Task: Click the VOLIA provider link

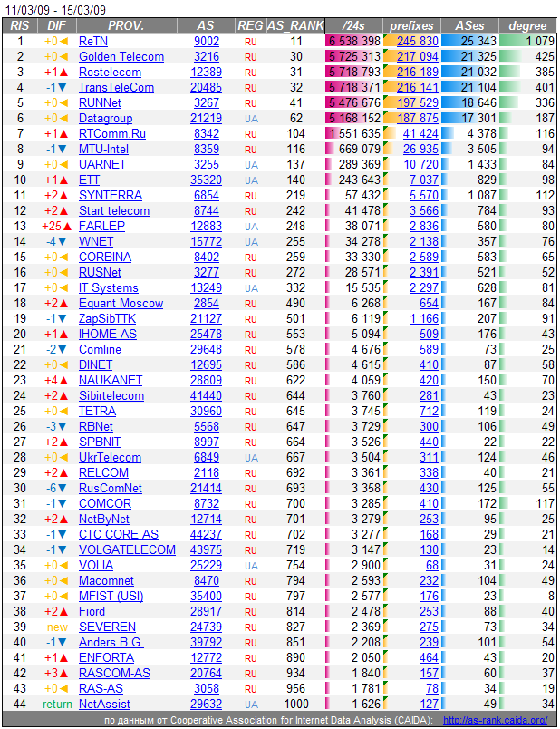Action: pos(96,566)
